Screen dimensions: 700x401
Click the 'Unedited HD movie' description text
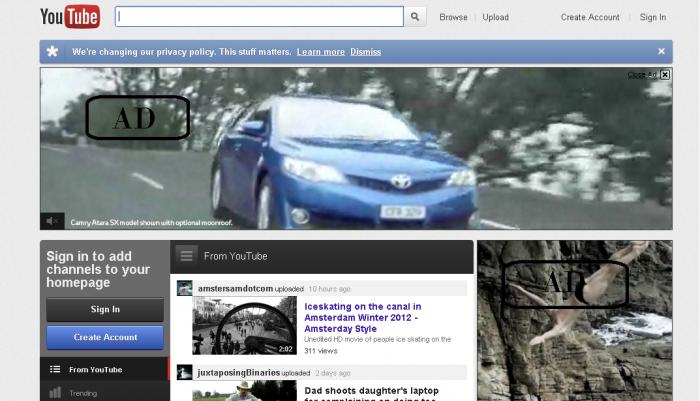377,339
